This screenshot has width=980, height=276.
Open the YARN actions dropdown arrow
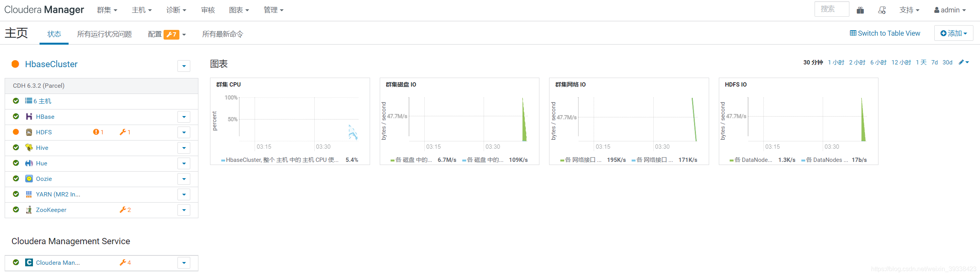(184, 194)
